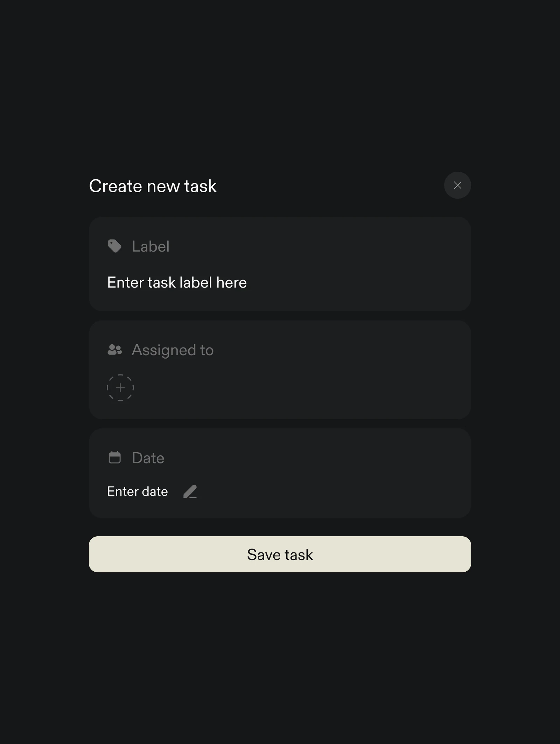Click the 'Date' section heading text

click(148, 458)
